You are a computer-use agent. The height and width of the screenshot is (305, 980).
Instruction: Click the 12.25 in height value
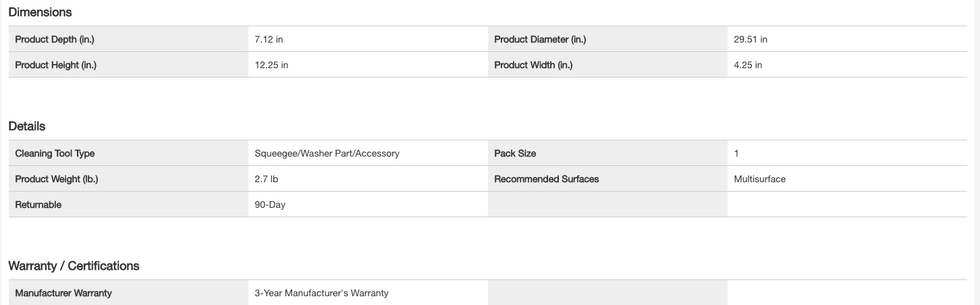271,65
